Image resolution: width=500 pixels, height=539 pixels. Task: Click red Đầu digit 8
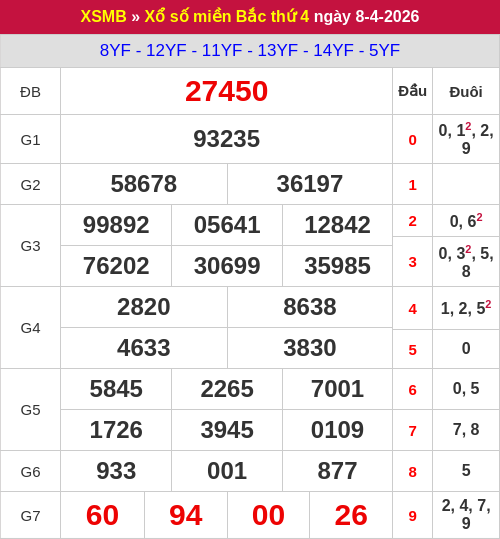coord(412,472)
